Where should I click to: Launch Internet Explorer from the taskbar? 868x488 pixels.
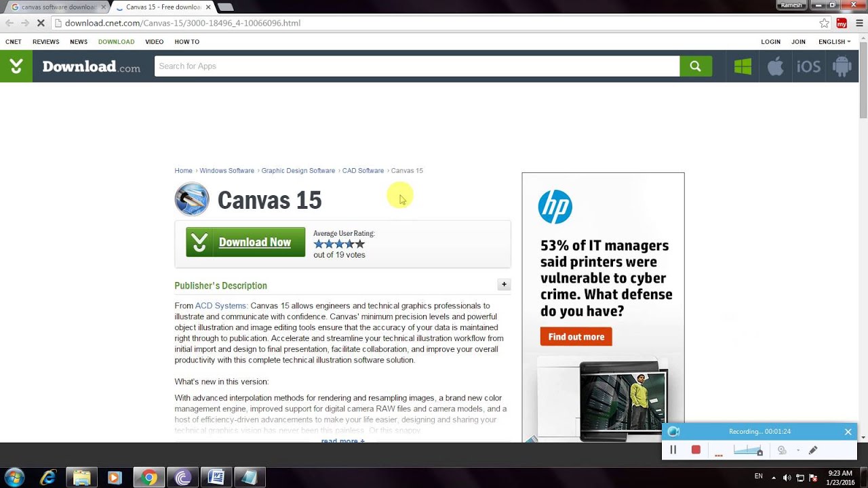point(47,477)
